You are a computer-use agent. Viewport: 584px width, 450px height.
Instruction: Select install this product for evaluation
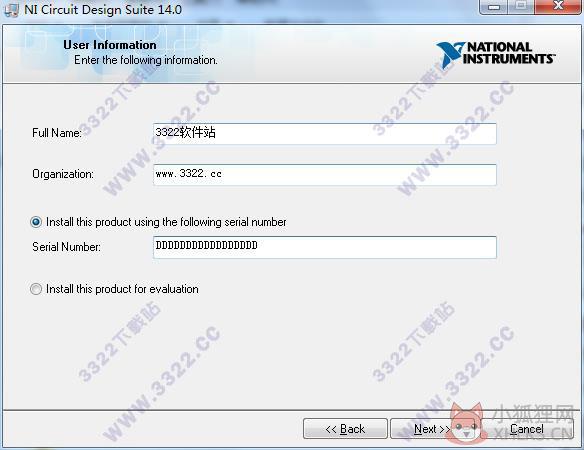(x=36, y=289)
